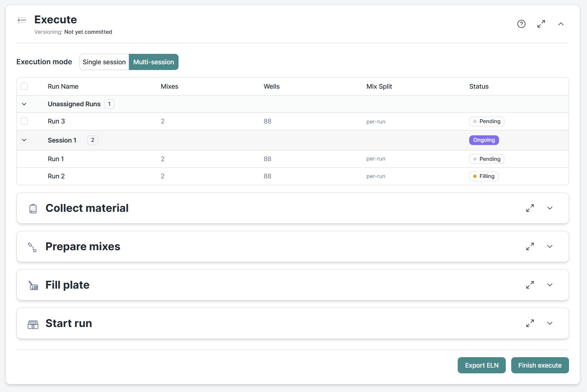The width and height of the screenshot is (587, 392).
Task: Toggle the select-all checkbox in table header
Action: point(24,86)
